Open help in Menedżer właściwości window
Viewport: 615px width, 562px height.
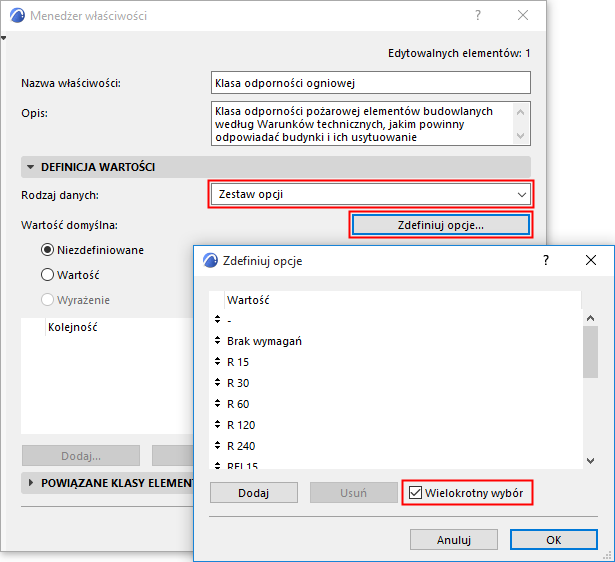pos(478,15)
